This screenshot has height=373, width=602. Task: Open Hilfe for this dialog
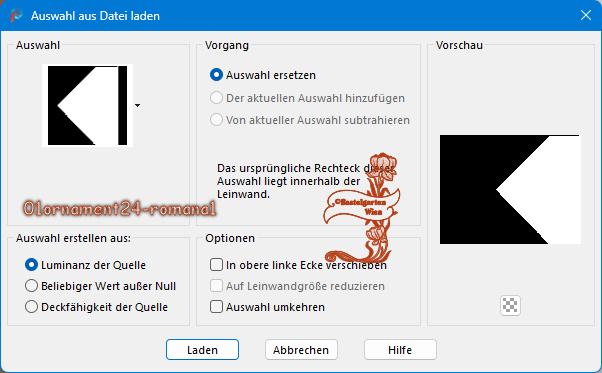pos(400,350)
